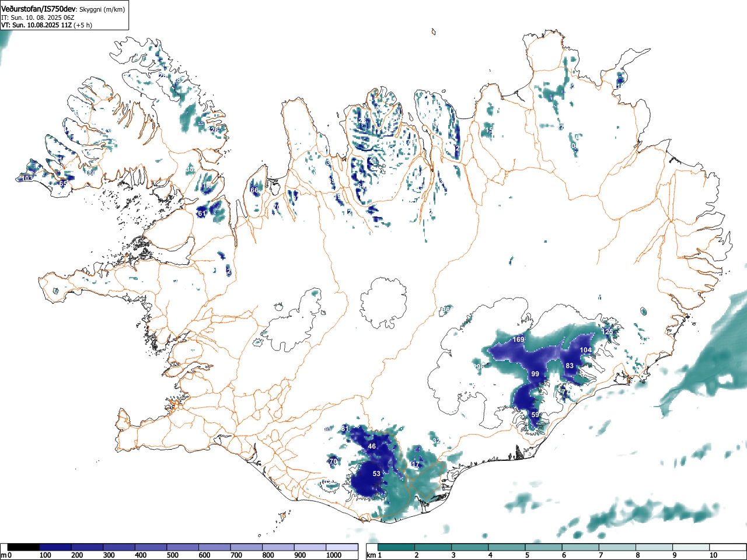
Task: Click the Veðurstofan/IS750dev title text
Action: (x=39, y=9)
